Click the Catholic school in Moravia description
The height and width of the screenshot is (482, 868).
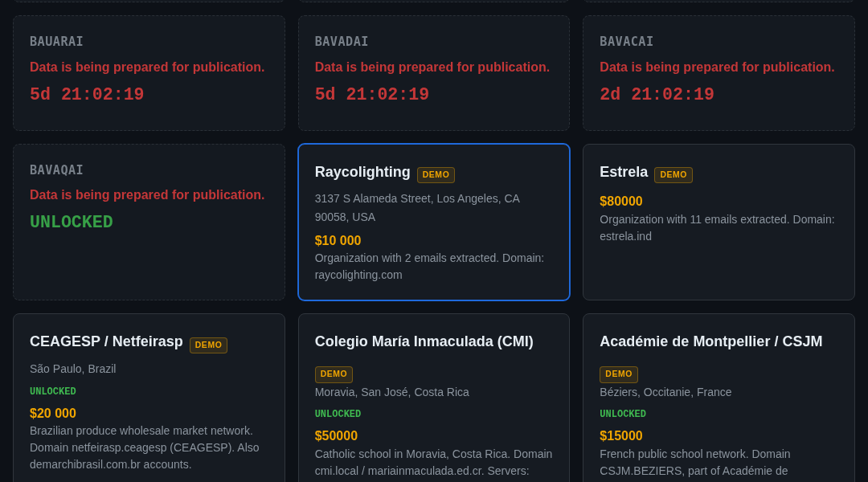(x=433, y=463)
